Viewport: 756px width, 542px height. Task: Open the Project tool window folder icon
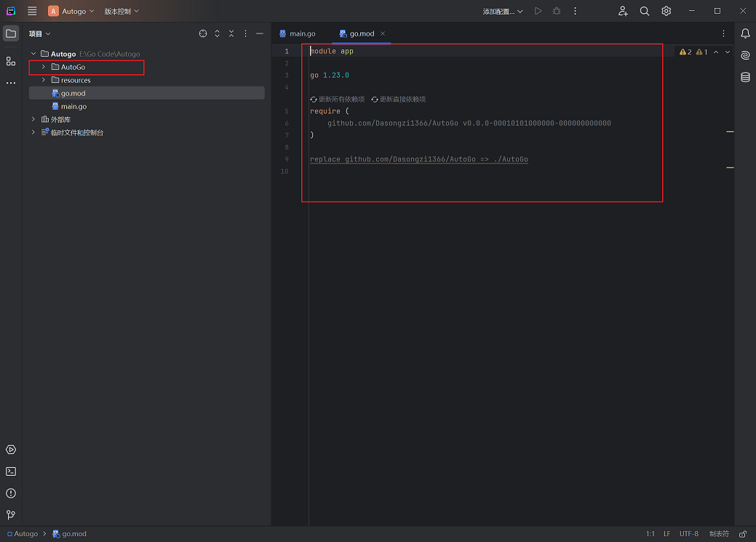(x=11, y=33)
